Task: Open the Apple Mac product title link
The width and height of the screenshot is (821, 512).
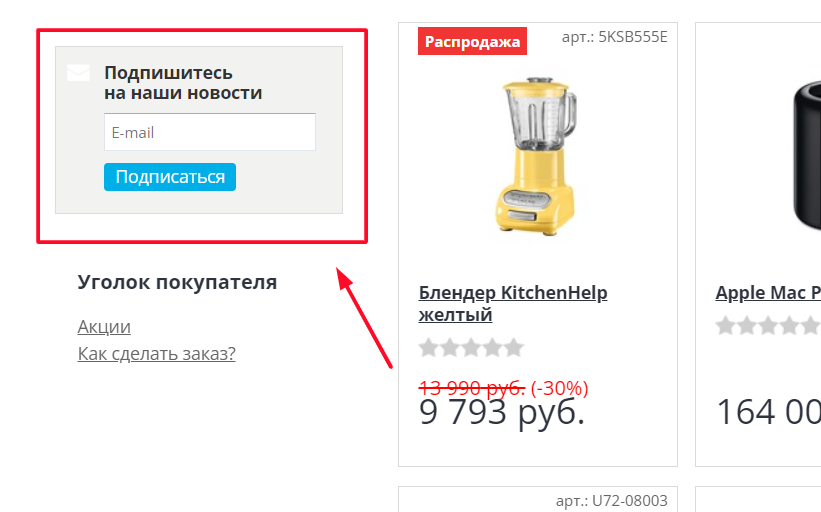Action: pyautogui.click(x=768, y=293)
